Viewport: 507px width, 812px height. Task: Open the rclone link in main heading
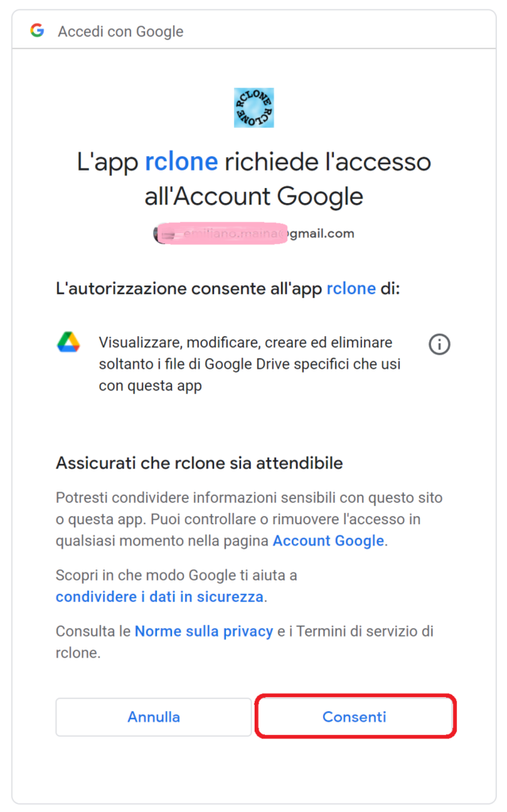click(x=181, y=162)
